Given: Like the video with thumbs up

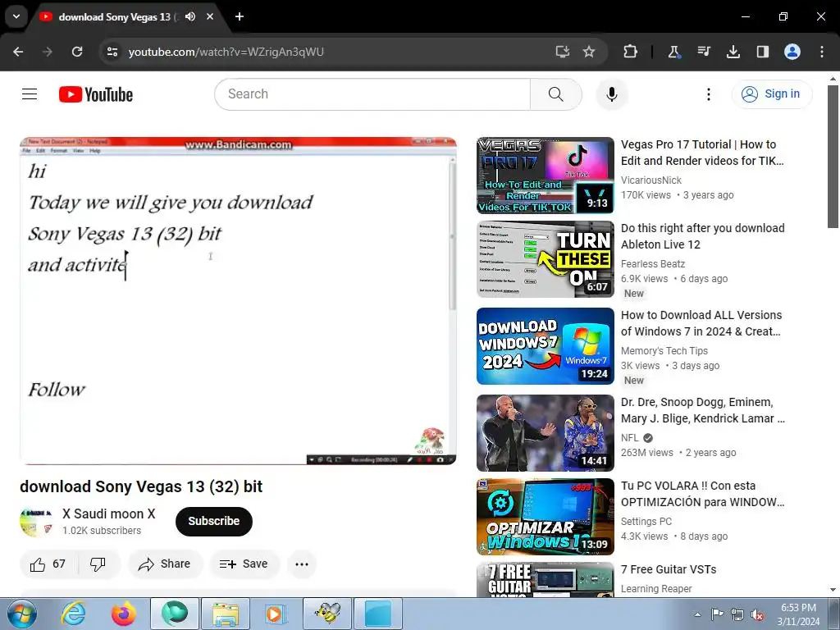Looking at the screenshot, I should coord(48,564).
